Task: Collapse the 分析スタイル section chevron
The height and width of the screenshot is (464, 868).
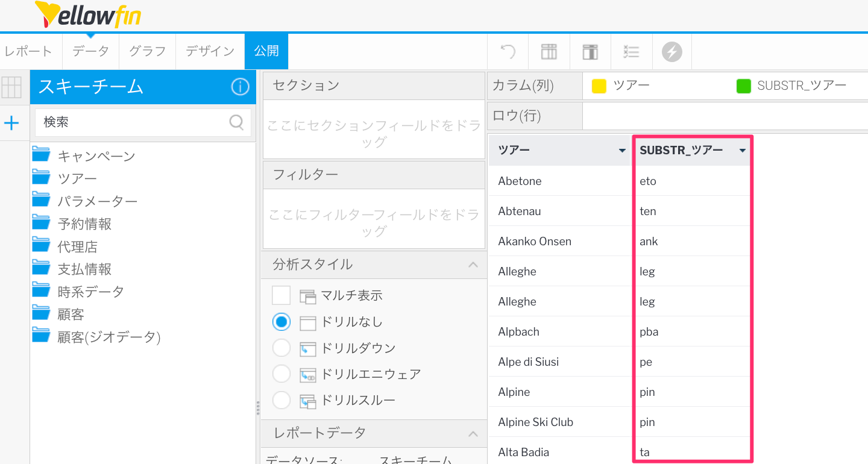Action: [x=473, y=265]
